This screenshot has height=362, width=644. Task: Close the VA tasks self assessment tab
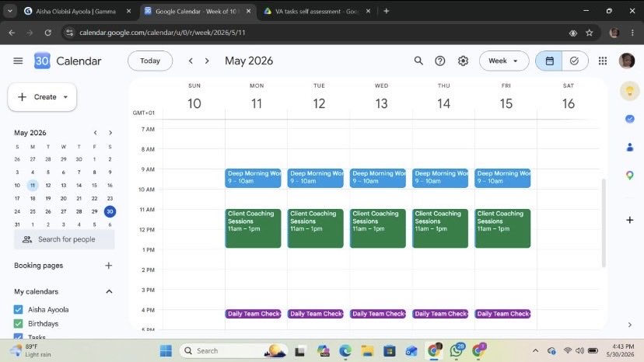coord(368,11)
